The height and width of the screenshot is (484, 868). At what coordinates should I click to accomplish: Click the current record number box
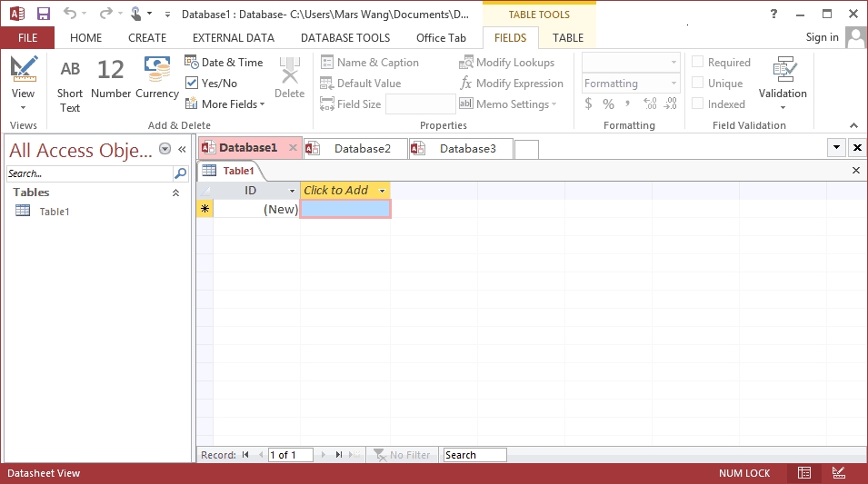[291, 455]
